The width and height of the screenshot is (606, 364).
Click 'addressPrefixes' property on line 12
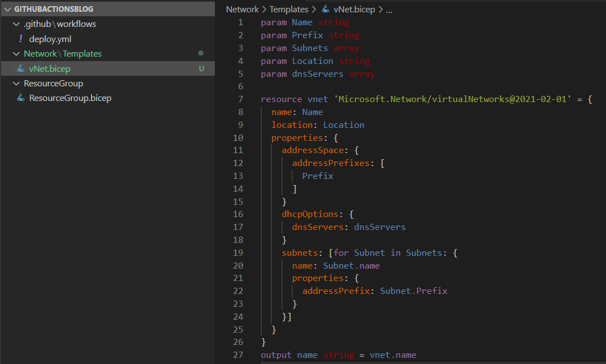click(331, 163)
